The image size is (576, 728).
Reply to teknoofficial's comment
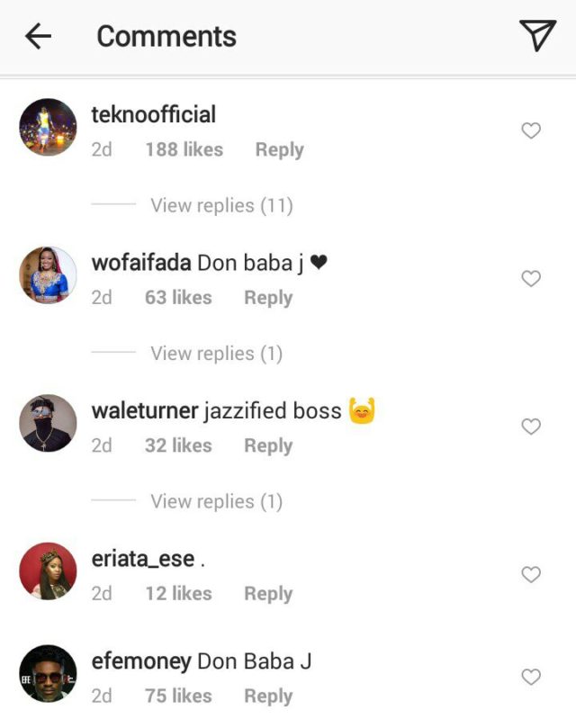[279, 150]
